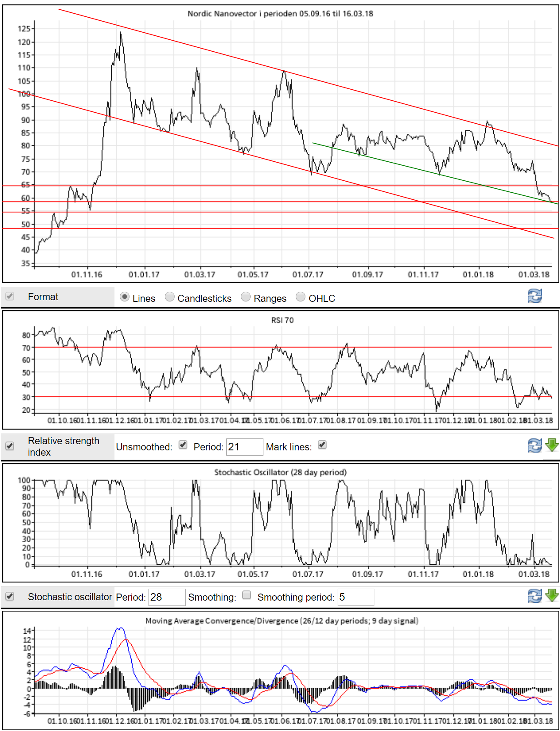Screen dimensions: 560x731
Task: Click the Stochastic Period field showing 28
Action: pos(167,597)
